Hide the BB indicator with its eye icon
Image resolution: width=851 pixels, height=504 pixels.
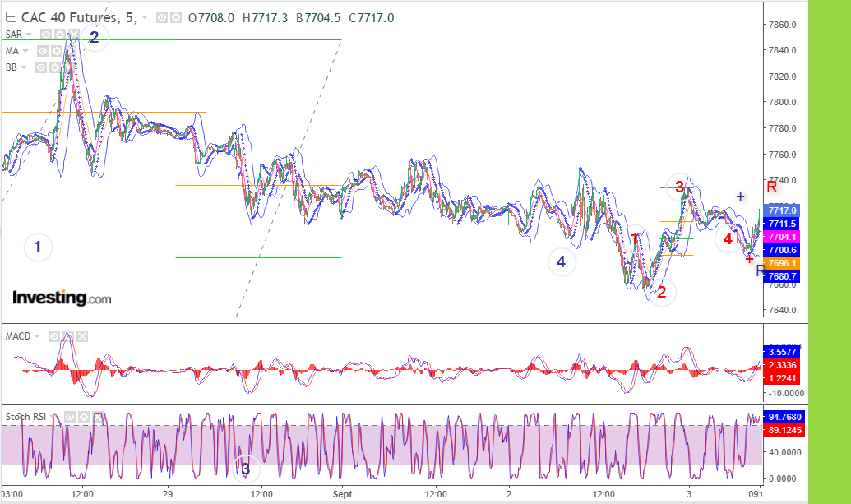point(41,67)
